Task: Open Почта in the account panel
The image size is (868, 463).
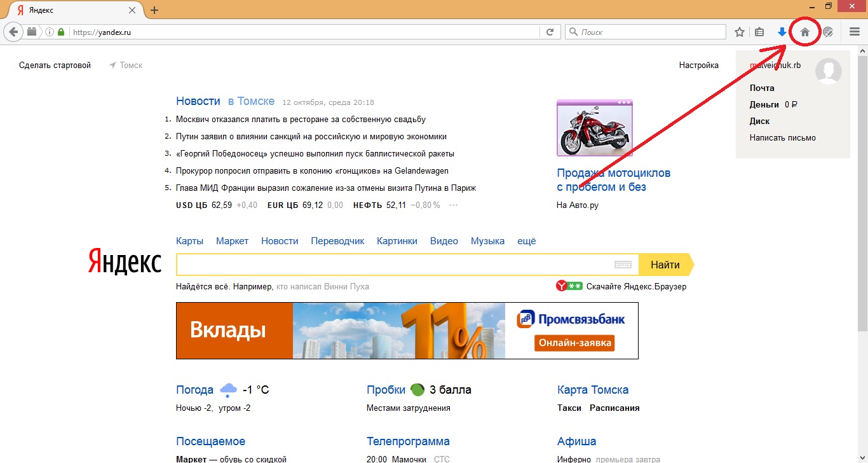Action: [762, 88]
